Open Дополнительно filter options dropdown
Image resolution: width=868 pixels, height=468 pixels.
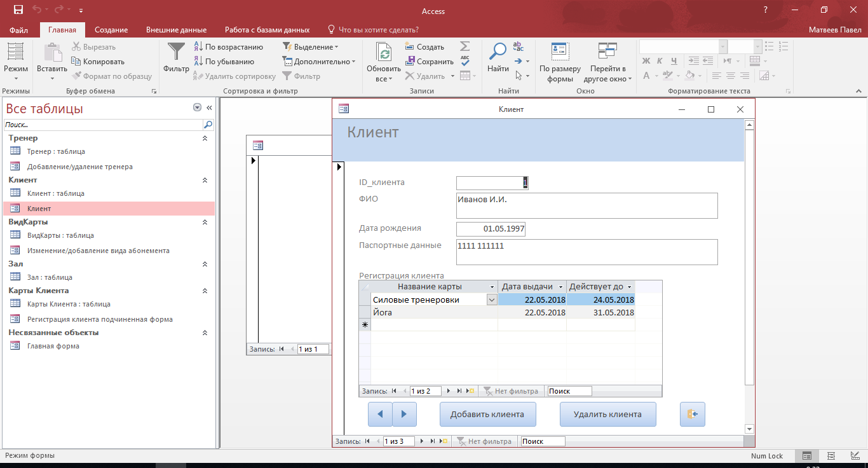[x=320, y=62]
